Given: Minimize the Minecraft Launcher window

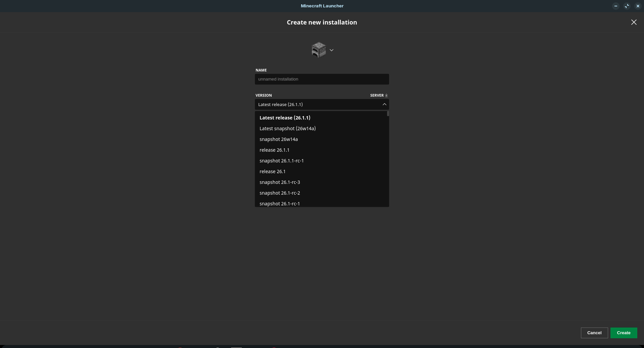Looking at the screenshot, I should click(616, 6).
